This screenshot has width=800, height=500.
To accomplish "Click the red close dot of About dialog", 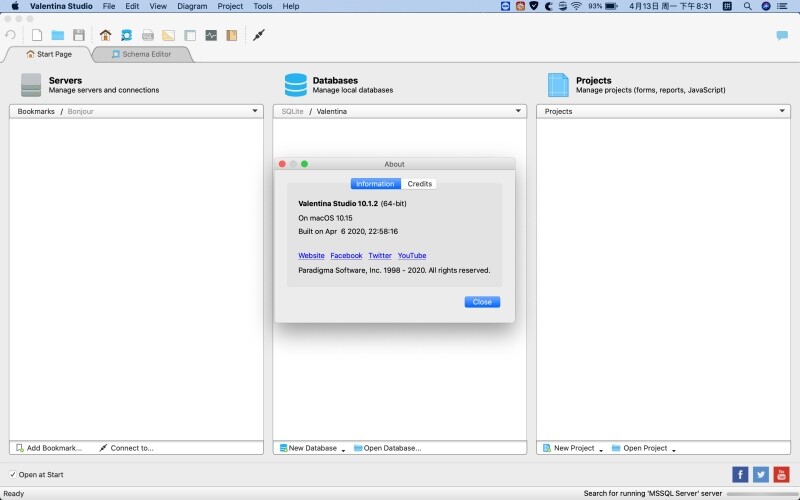I will click(x=282, y=164).
